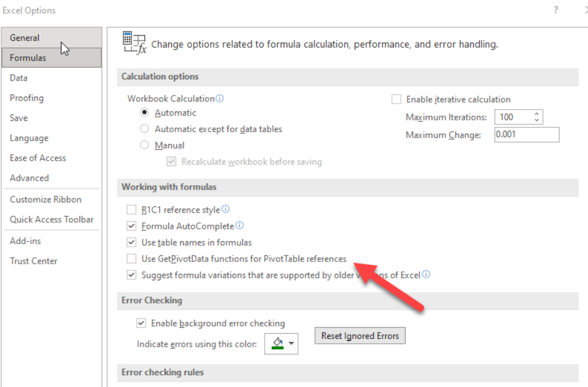
Task: Uncheck Use table names in formulas
Action: pos(133,242)
